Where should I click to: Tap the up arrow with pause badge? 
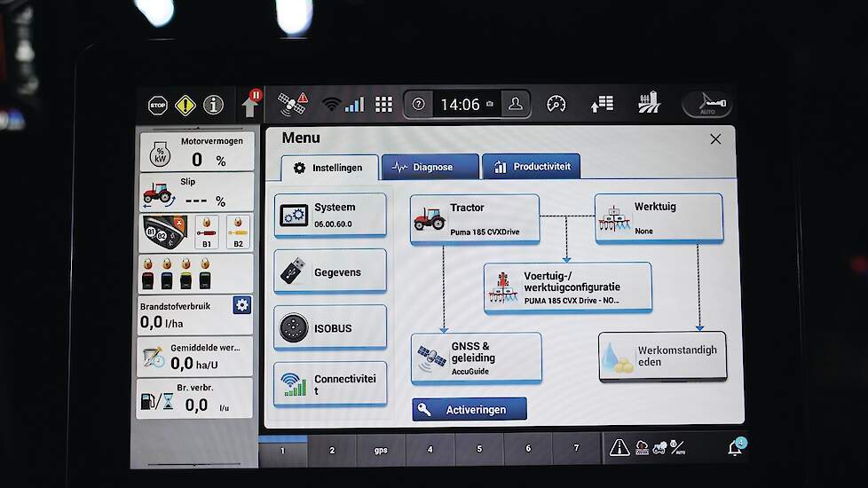pyautogui.click(x=251, y=104)
